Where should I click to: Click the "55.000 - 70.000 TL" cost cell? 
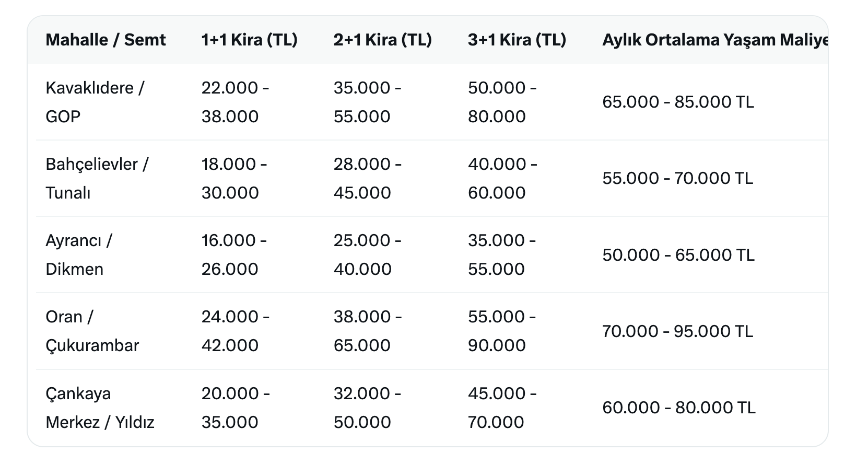click(677, 178)
